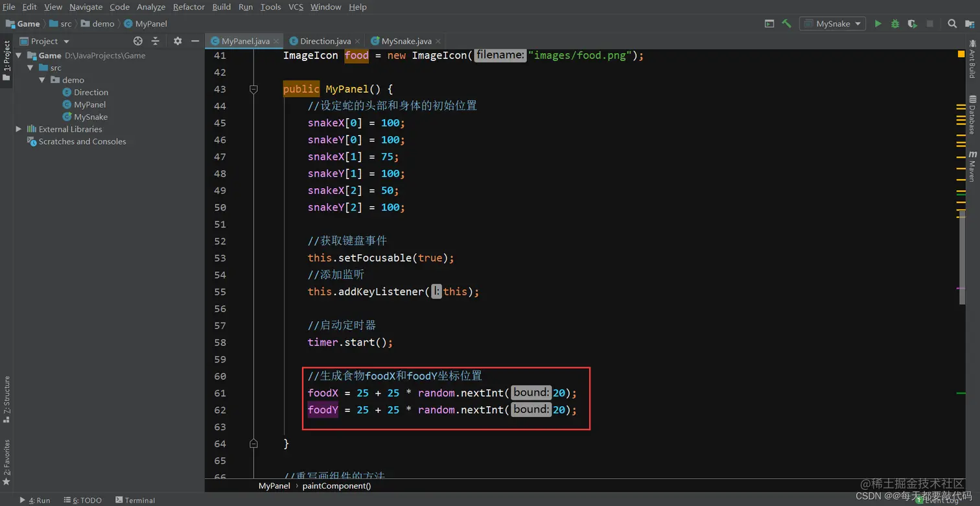The height and width of the screenshot is (506, 980).
Task: Open Project panel gear settings
Action: (x=178, y=41)
